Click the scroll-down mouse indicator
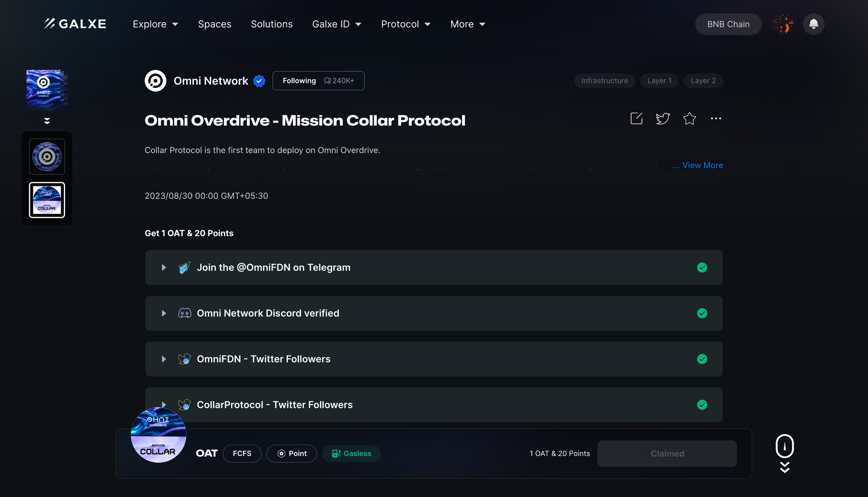This screenshot has width=868, height=497. tap(785, 454)
